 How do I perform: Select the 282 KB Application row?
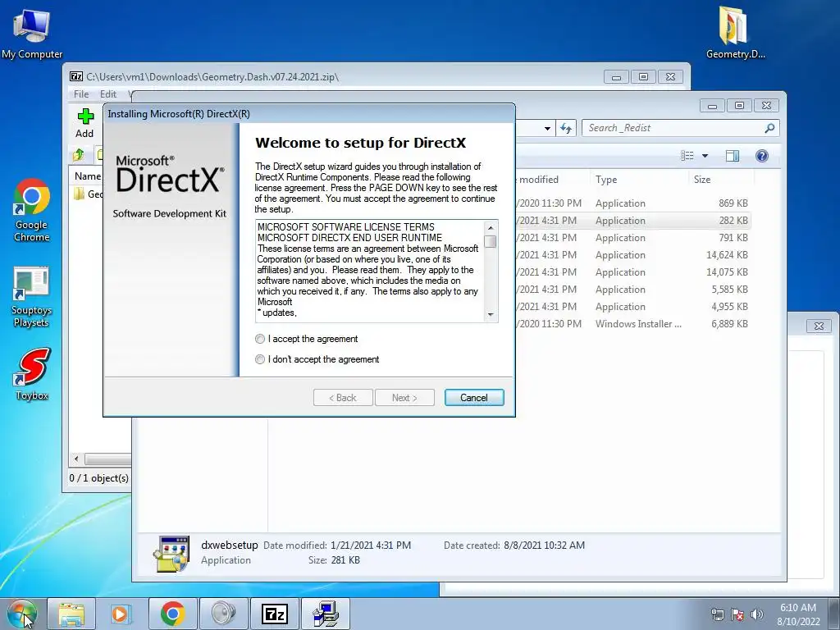(632, 220)
